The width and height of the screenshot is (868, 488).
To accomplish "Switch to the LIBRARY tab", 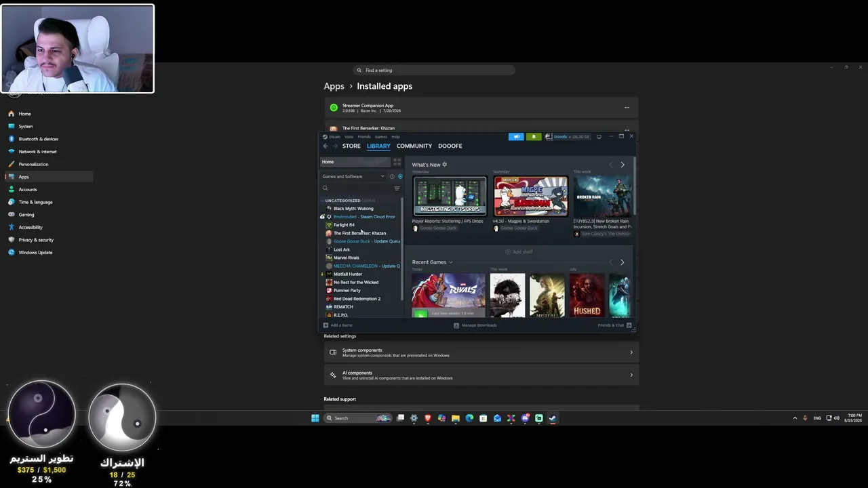I will tap(378, 146).
